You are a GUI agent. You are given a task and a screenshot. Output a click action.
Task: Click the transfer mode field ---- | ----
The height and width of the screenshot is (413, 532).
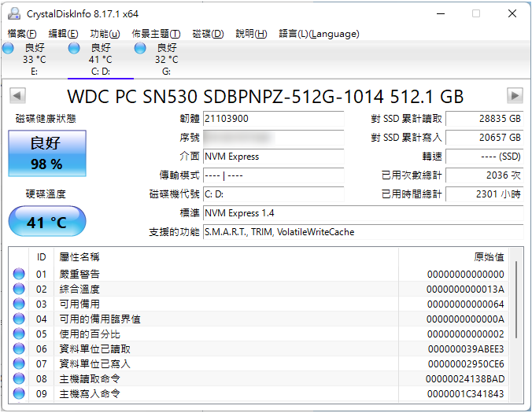point(273,175)
